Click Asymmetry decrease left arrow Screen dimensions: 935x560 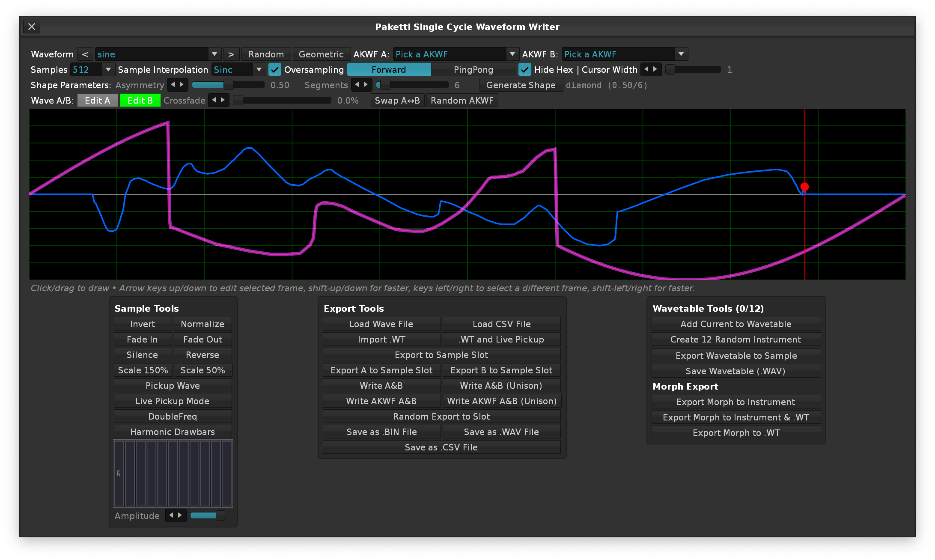173,85
